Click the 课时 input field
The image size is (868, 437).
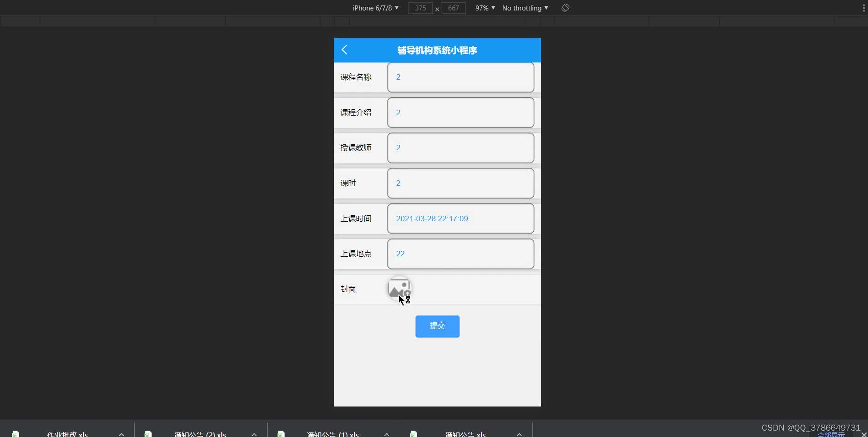point(460,183)
